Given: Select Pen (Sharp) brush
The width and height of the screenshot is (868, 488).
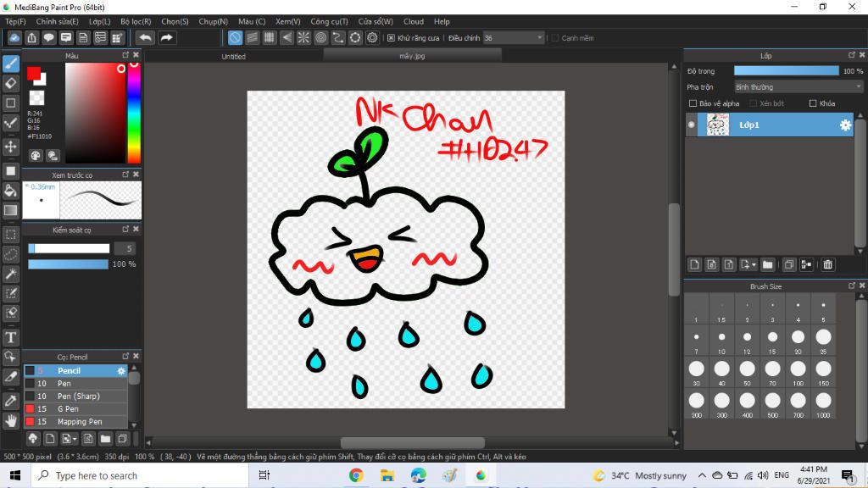Looking at the screenshot, I should click(75, 396).
